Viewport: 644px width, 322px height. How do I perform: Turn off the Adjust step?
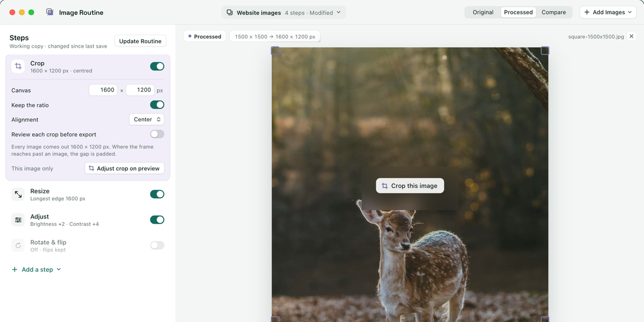click(x=157, y=220)
